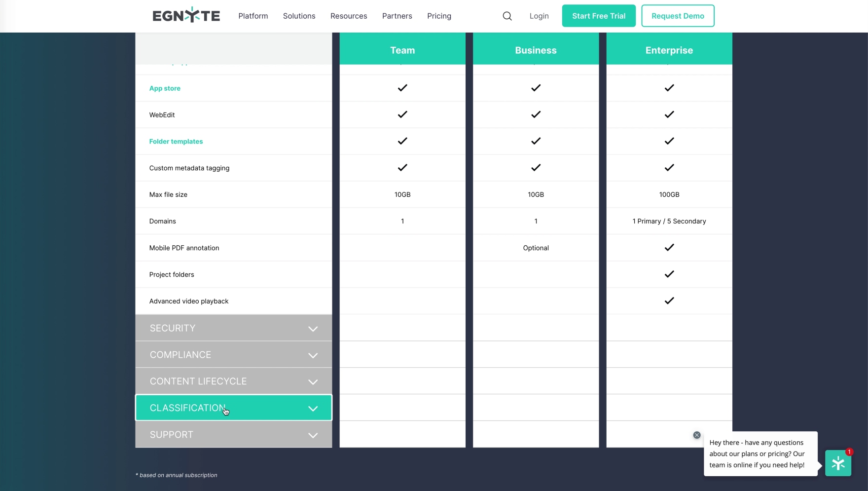The height and width of the screenshot is (491, 868).
Task: Click the Request Demo button
Action: pyautogui.click(x=677, y=16)
